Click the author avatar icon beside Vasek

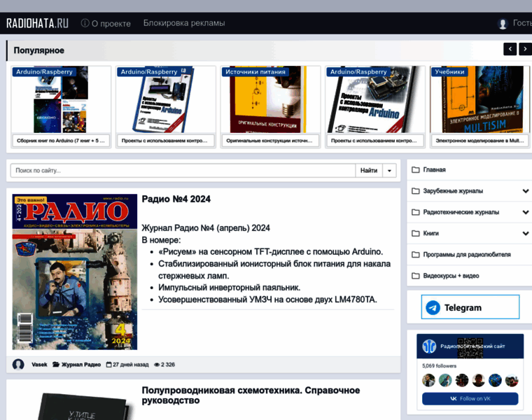pos(18,365)
